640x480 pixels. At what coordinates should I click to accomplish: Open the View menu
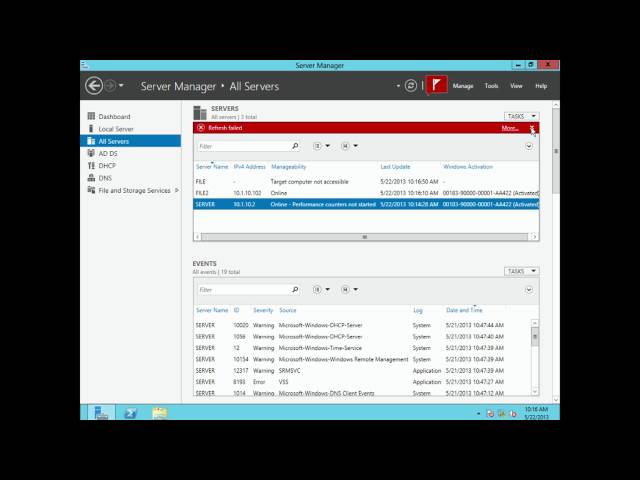(x=516, y=86)
